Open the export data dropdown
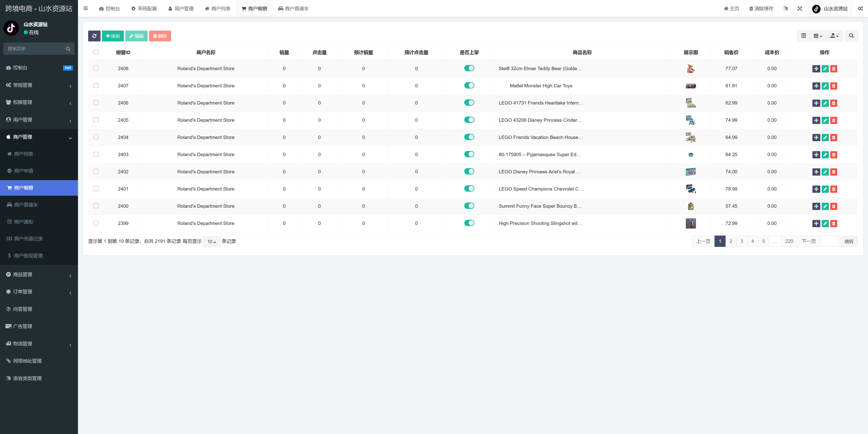The height and width of the screenshot is (434, 868). pyautogui.click(x=834, y=36)
